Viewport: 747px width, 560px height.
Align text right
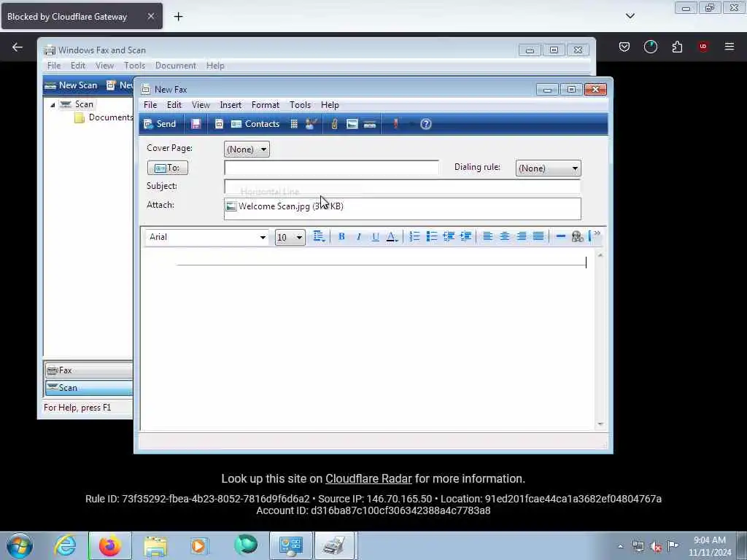point(522,236)
